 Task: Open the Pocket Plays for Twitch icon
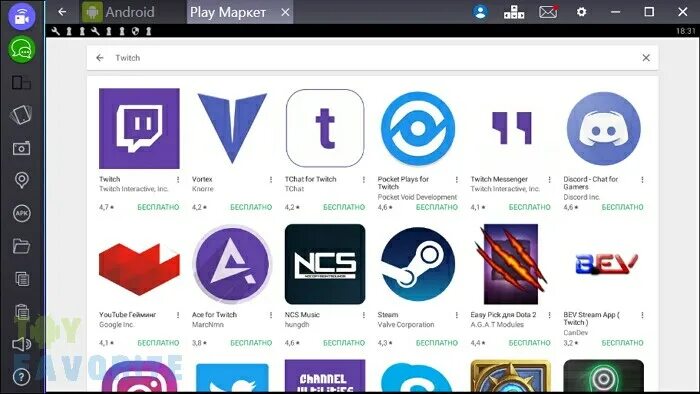[x=418, y=129]
